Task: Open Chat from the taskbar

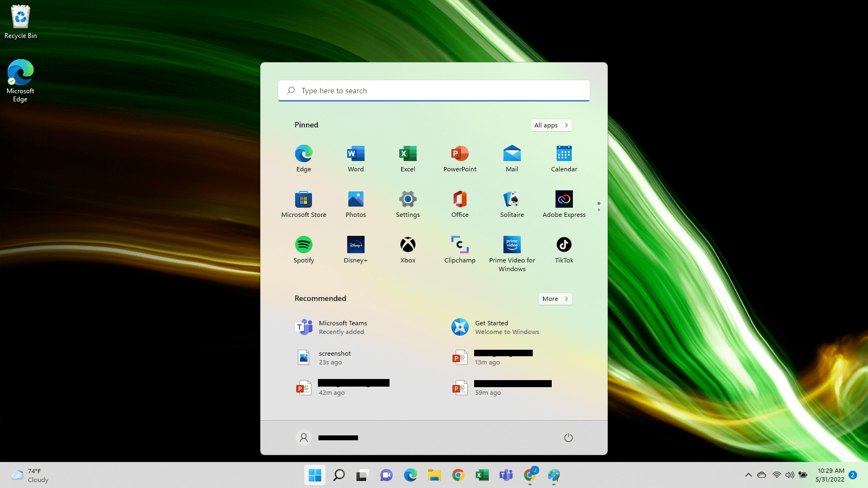Action: coord(386,475)
